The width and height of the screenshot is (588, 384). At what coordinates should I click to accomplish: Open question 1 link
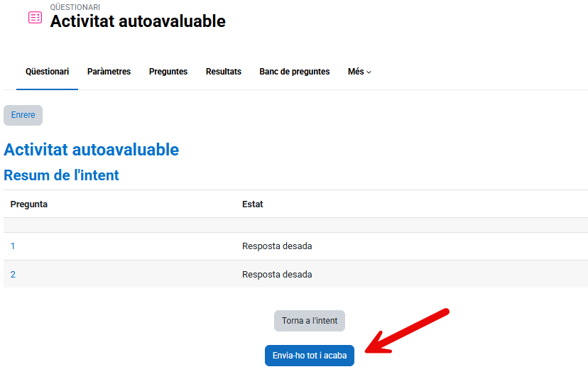coord(13,246)
